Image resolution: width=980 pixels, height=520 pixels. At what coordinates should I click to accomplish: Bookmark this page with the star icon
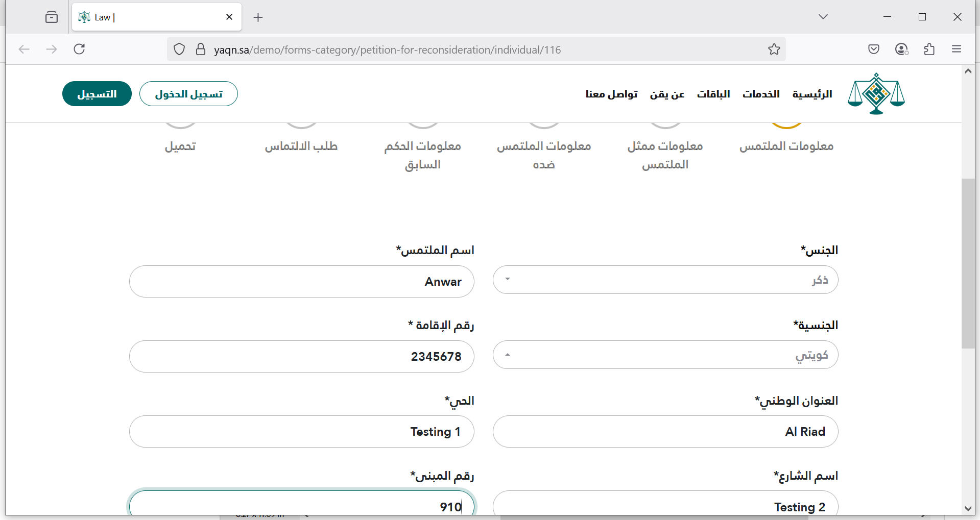[774, 49]
